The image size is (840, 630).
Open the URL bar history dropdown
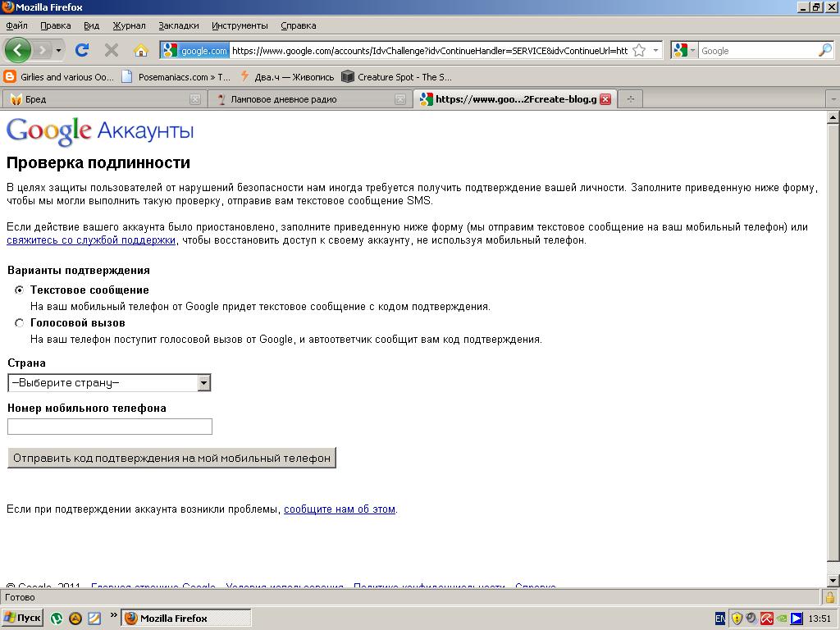coord(655,50)
